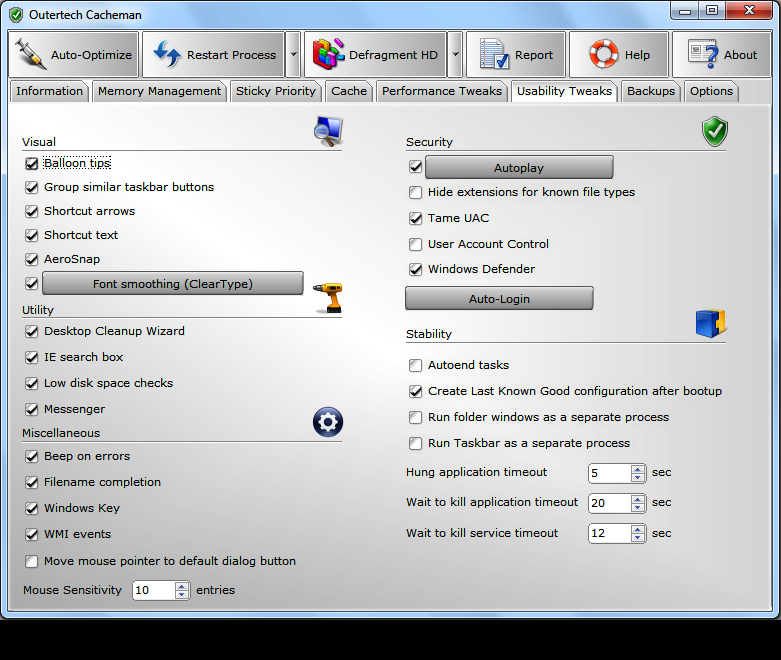Disable Shortcut arrows checkbox

(31, 211)
